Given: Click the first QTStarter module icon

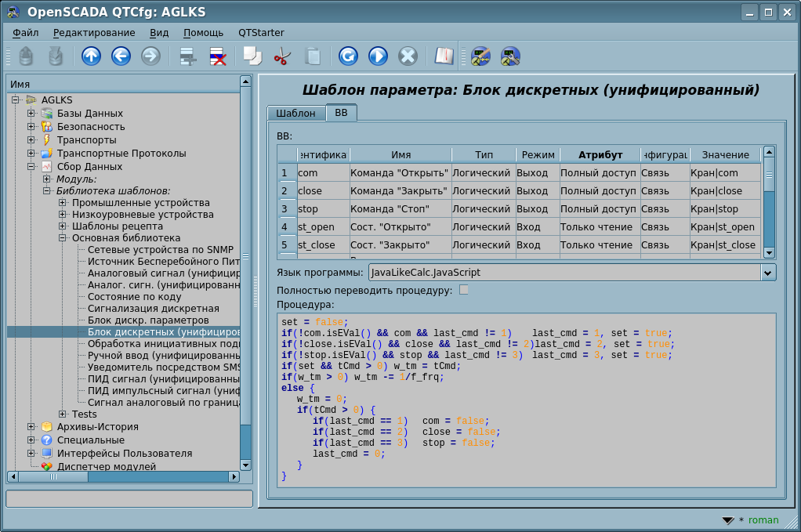Looking at the screenshot, I should pyautogui.click(x=480, y=56).
